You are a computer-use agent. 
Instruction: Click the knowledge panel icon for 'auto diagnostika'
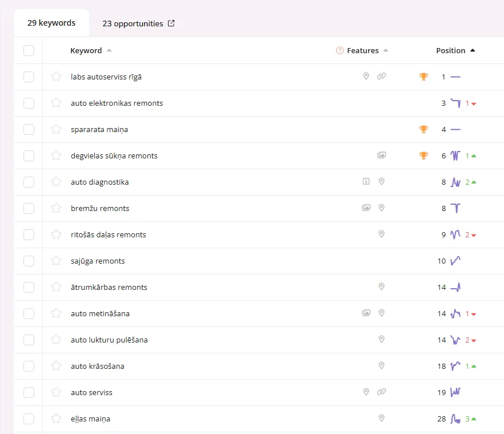(366, 181)
